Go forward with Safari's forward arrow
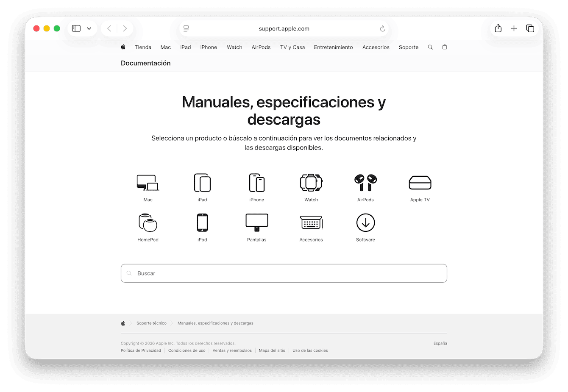The image size is (568, 392). click(x=125, y=28)
